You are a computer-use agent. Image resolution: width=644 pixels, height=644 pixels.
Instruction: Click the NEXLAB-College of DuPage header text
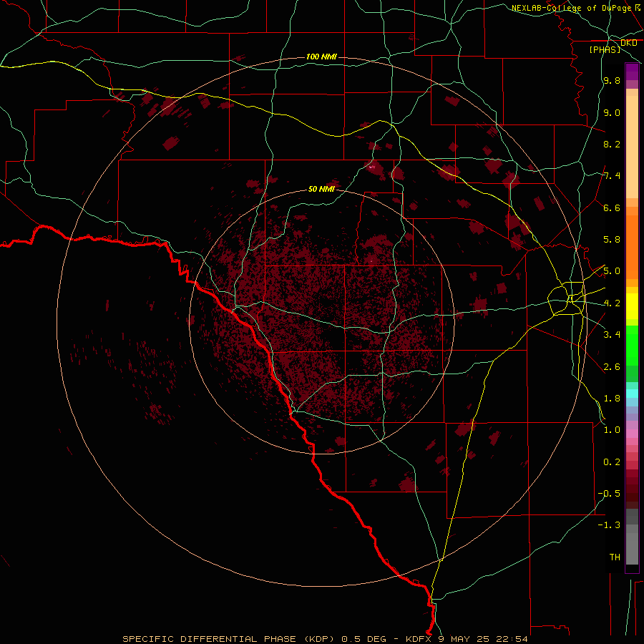point(571,8)
